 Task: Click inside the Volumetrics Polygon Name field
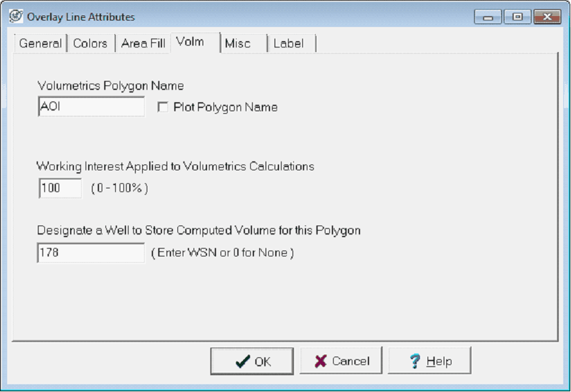click(91, 107)
